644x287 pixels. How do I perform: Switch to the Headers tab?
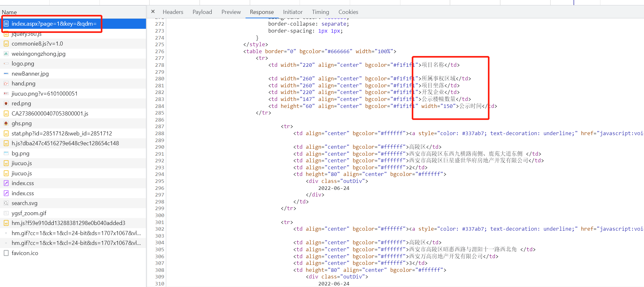tap(173, 12)
